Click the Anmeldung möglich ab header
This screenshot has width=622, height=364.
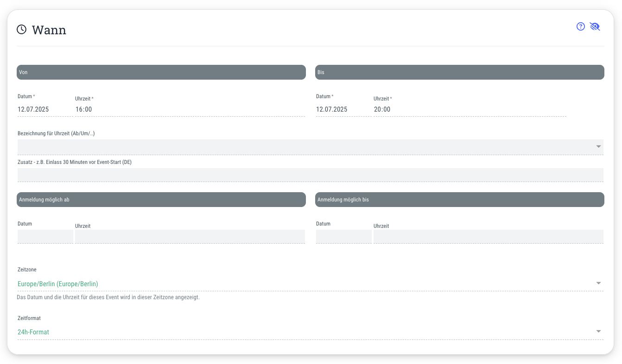point(161,200)
